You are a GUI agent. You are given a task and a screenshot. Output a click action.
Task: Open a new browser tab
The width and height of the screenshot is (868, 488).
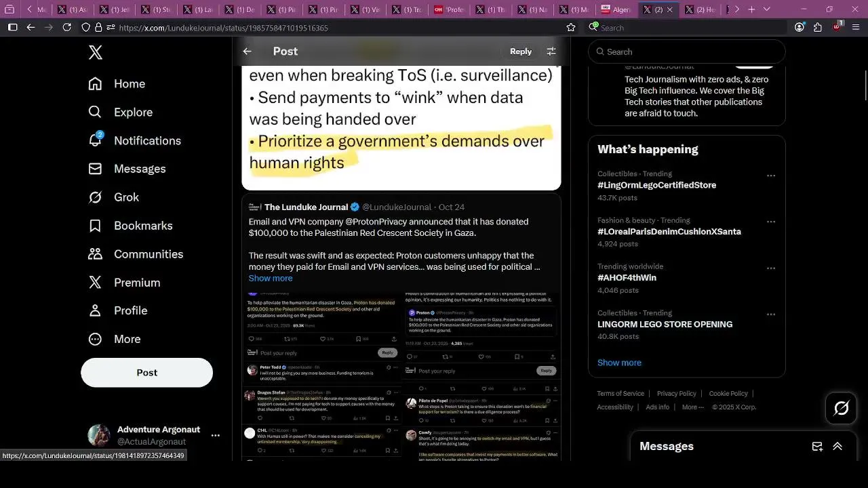click(751, 9)
